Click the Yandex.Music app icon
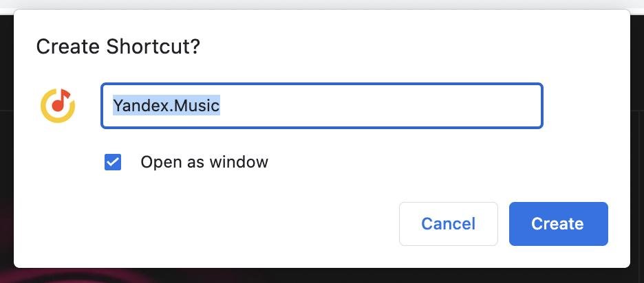Image resolution: width=644 pixels, height=283 pixels. (58, 105)
